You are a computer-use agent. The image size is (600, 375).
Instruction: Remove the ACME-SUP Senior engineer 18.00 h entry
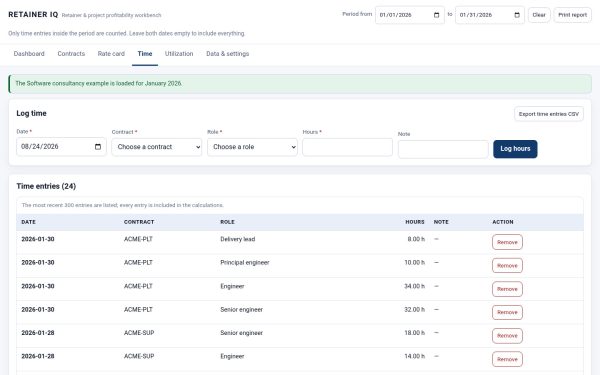(507, 336)
